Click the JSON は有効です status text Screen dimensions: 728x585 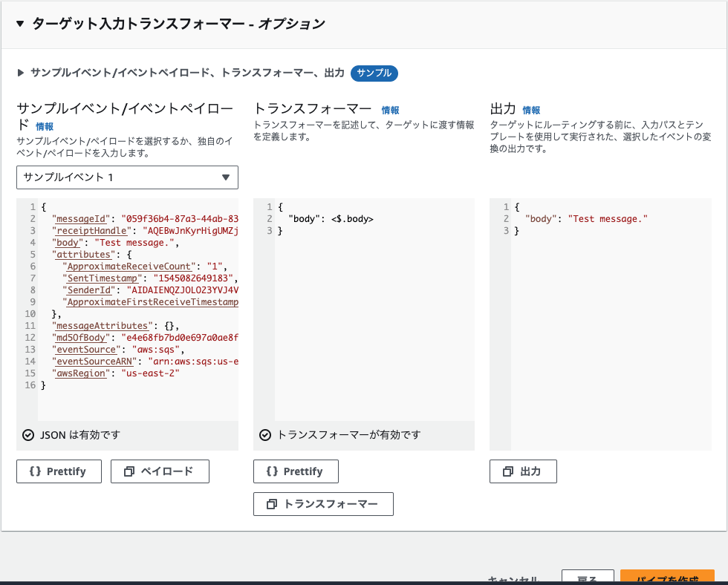point(80,435)
